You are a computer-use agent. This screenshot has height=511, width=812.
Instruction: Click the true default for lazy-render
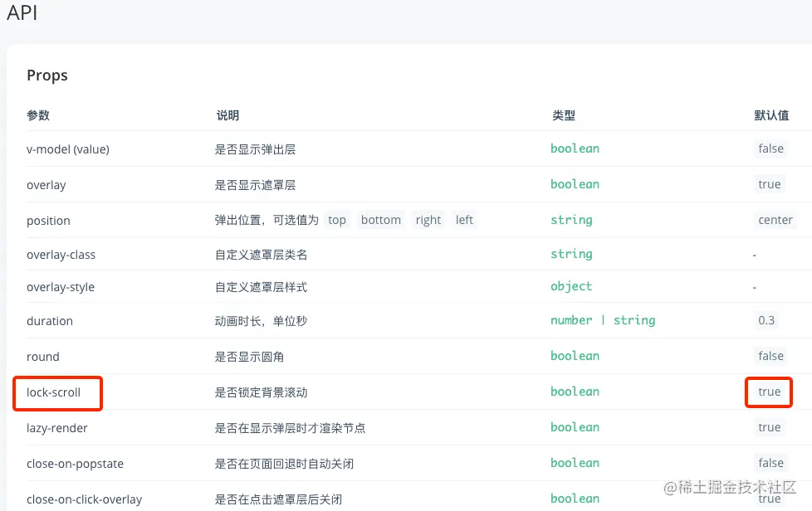(x=769, y=428)
